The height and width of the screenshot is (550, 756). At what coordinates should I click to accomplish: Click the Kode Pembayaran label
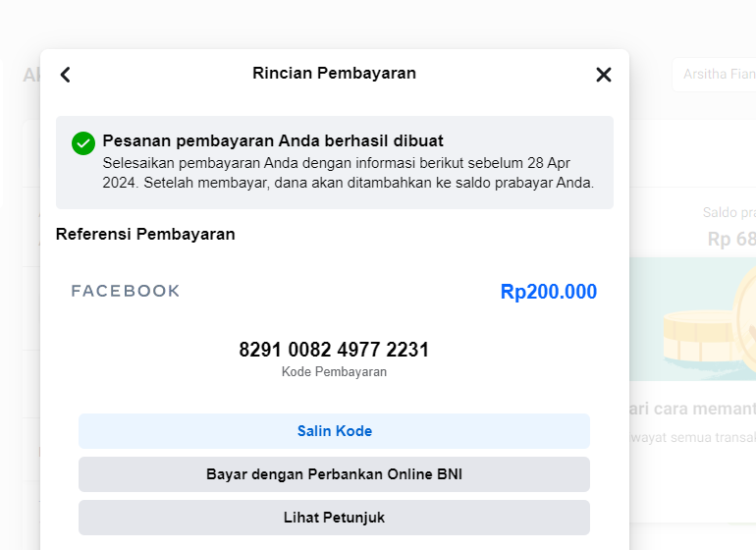tap(334, 372)
